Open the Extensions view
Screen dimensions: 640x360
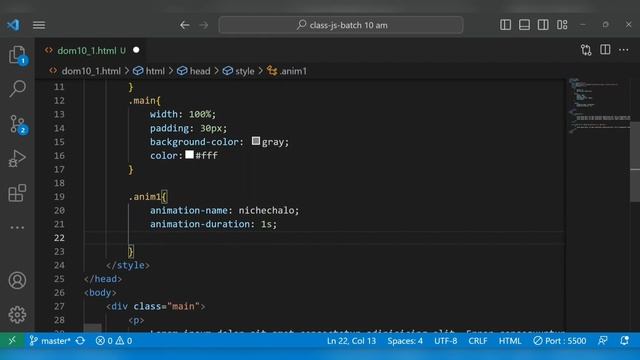pos(17,193)
